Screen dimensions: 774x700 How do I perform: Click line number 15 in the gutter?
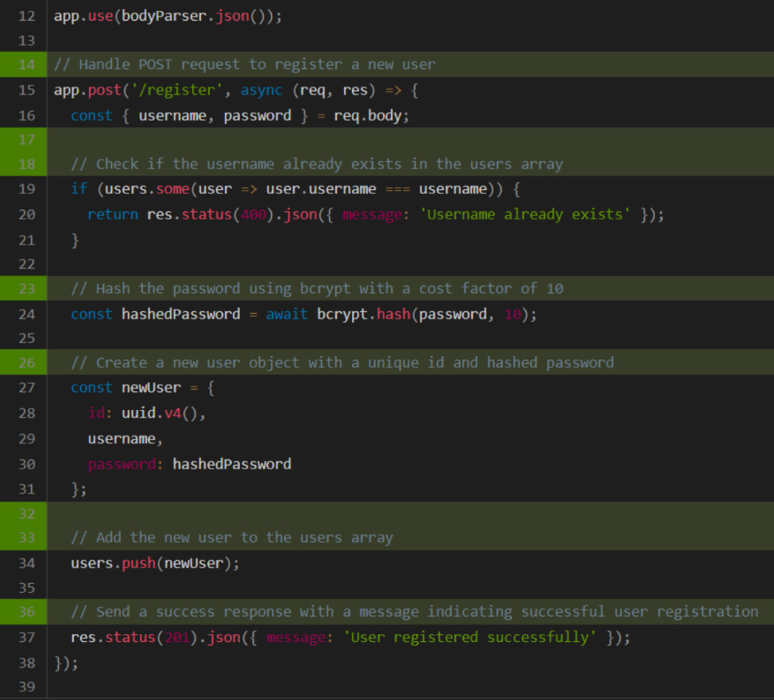(27, 90)
